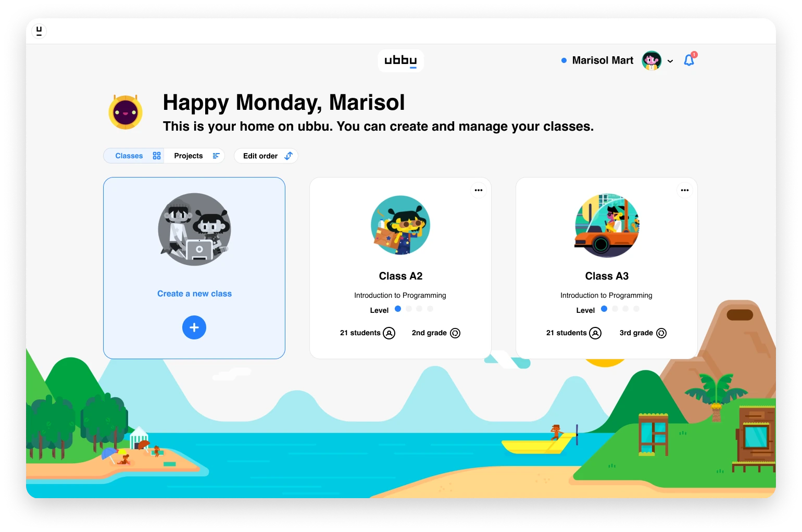Click the 2nd grade label
The height and width of the screenshot is (532, 802).
pos(429,333)
